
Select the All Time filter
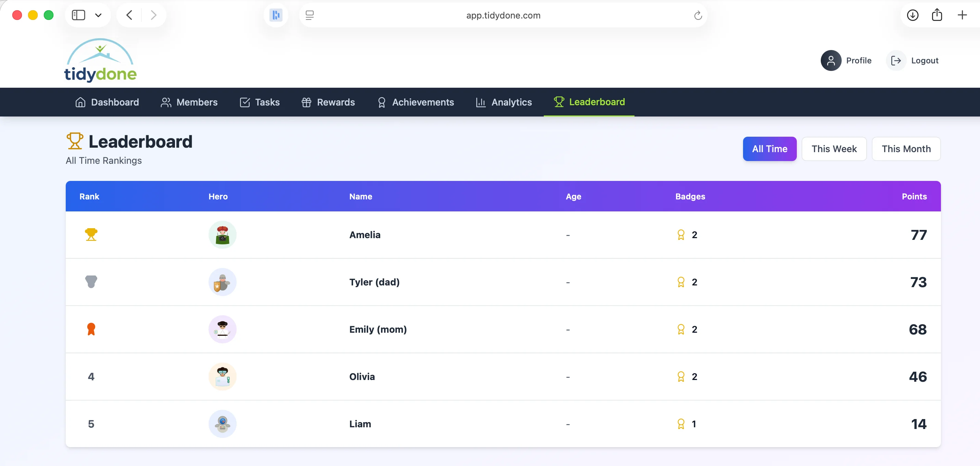pyautogui.click(x=770, y=149)
